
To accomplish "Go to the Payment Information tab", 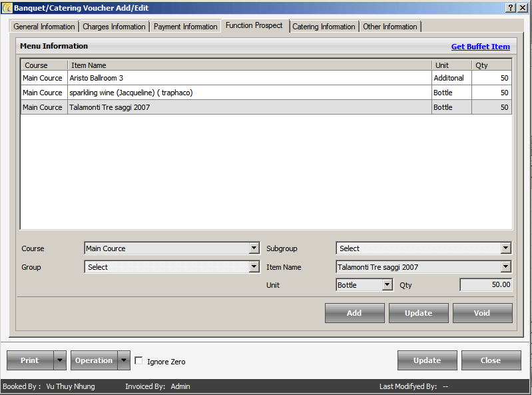I will pyautogui.click(x=186, y=27).
